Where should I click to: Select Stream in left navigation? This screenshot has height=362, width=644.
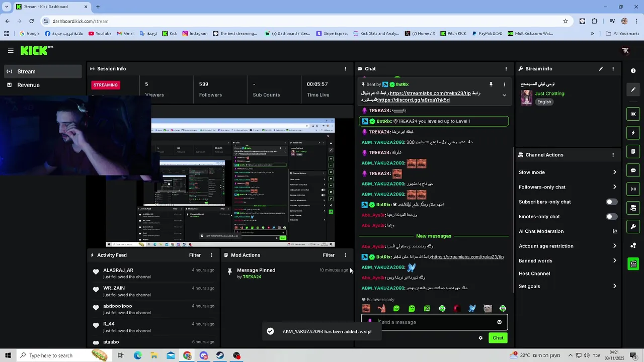[x=43, y=71]
